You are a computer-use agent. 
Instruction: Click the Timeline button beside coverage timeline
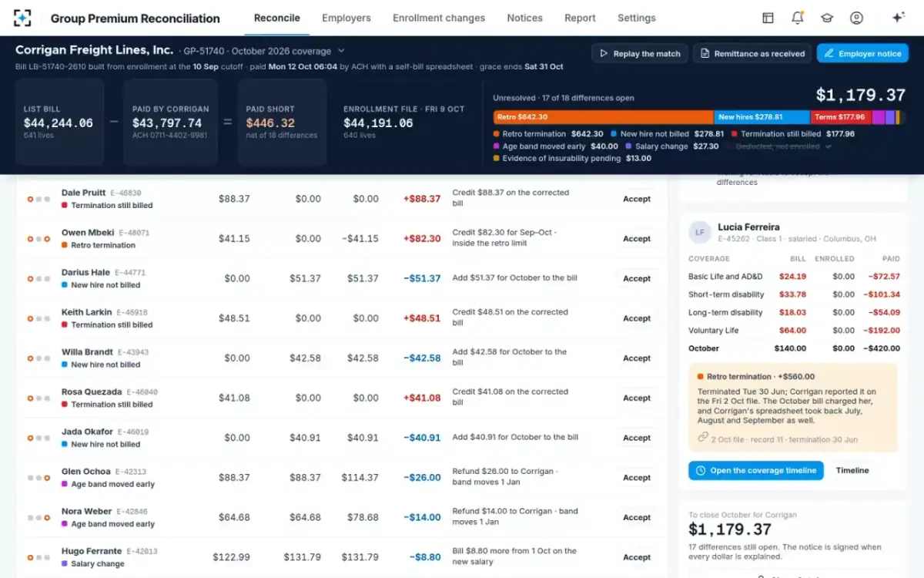[852, 471]
